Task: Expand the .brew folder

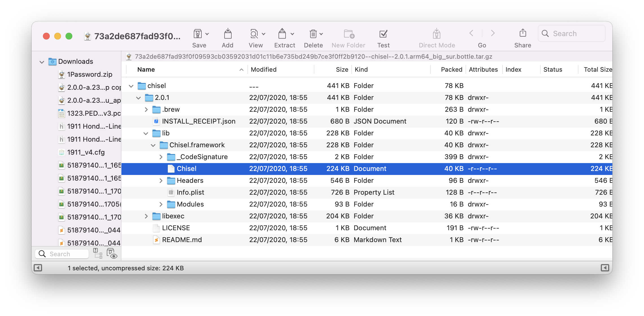Action: (146, 109)
